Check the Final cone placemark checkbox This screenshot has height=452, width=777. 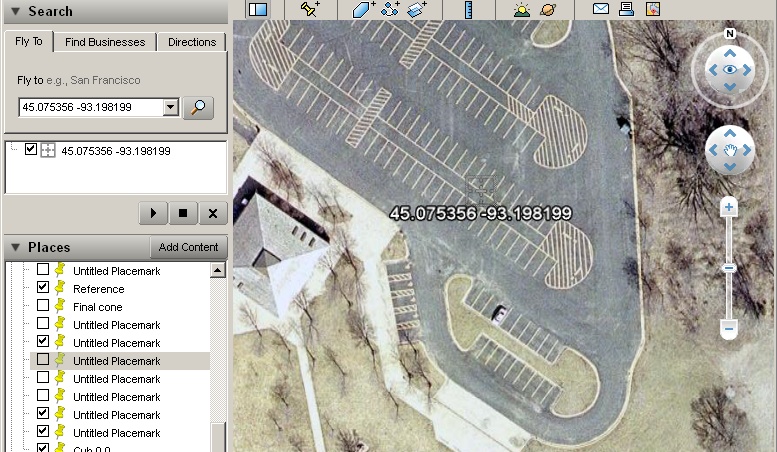[43, 306]
